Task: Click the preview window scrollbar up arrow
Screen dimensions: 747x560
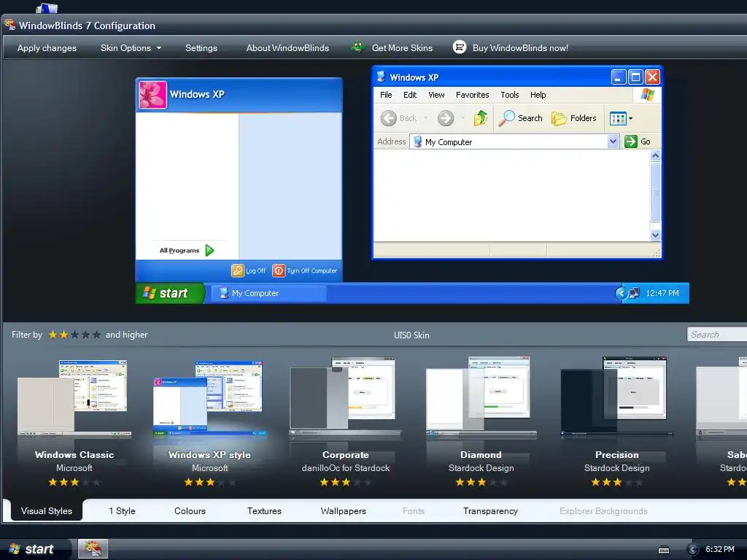Action: 655,155
